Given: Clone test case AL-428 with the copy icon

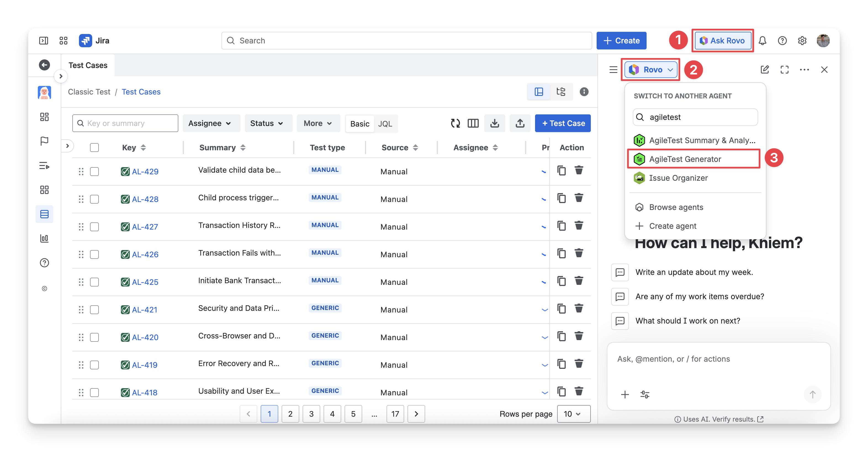Looking at the screenshot, I should (561, 198).
